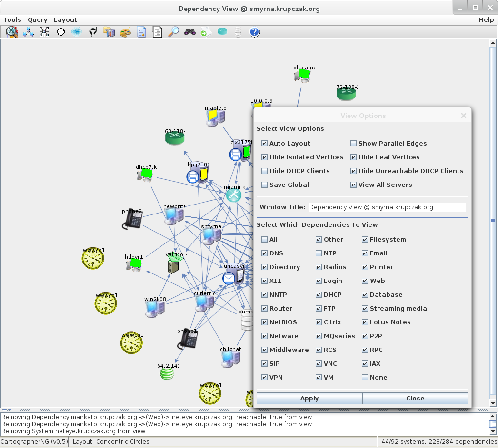
Task: Click the Close button in View Options
Action: [x=415, y=399]
